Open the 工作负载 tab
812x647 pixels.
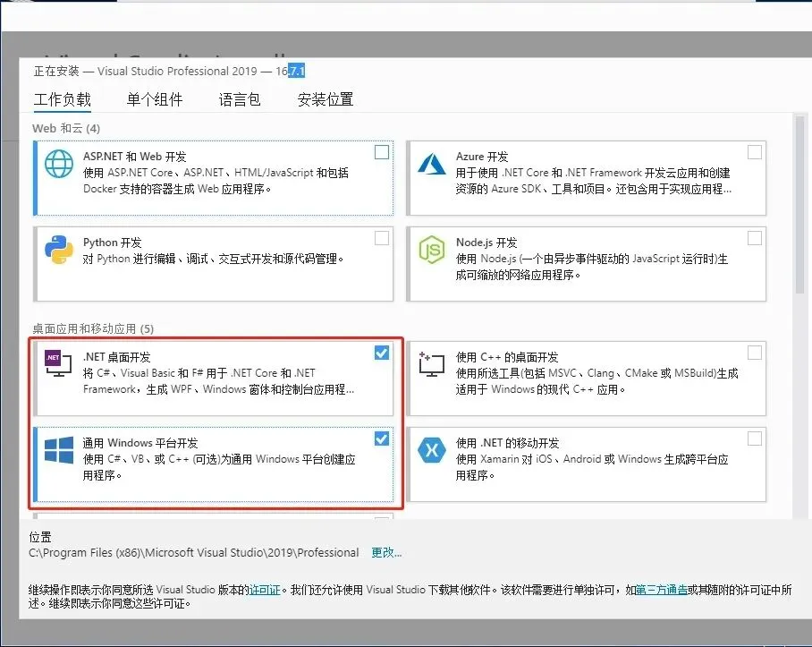coord(62,99)
